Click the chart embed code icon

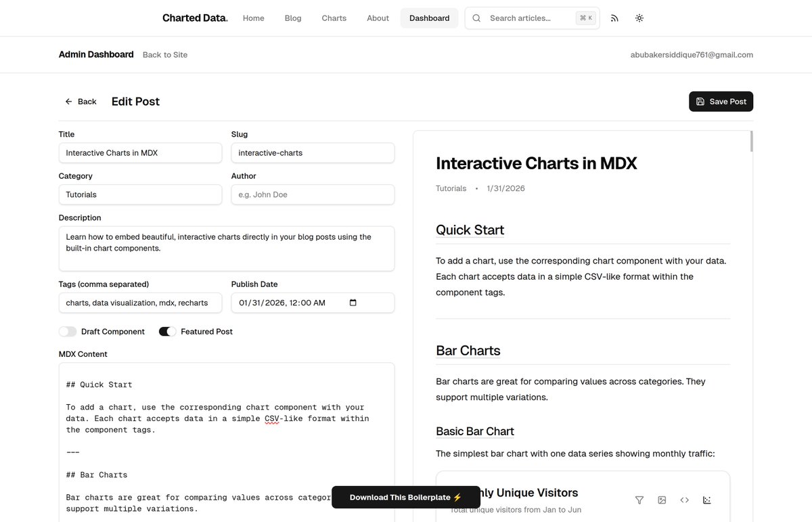(685, 500)
